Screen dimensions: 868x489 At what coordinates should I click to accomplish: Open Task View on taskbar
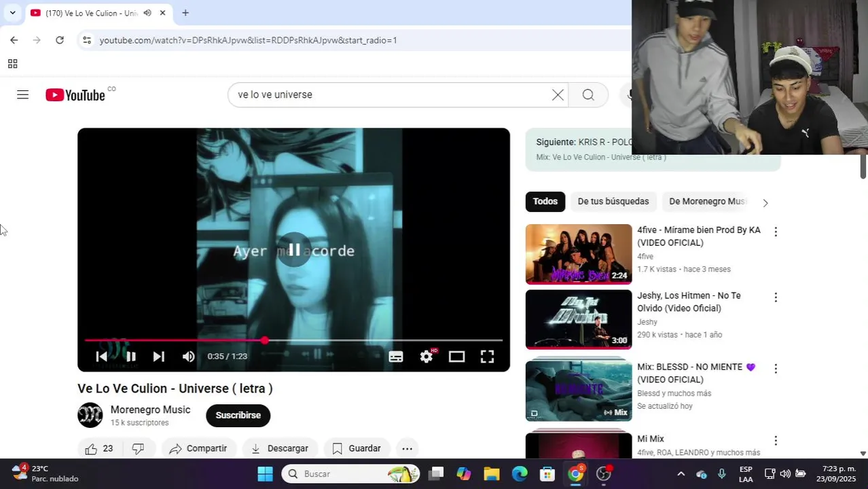click(x=437, y=473)
